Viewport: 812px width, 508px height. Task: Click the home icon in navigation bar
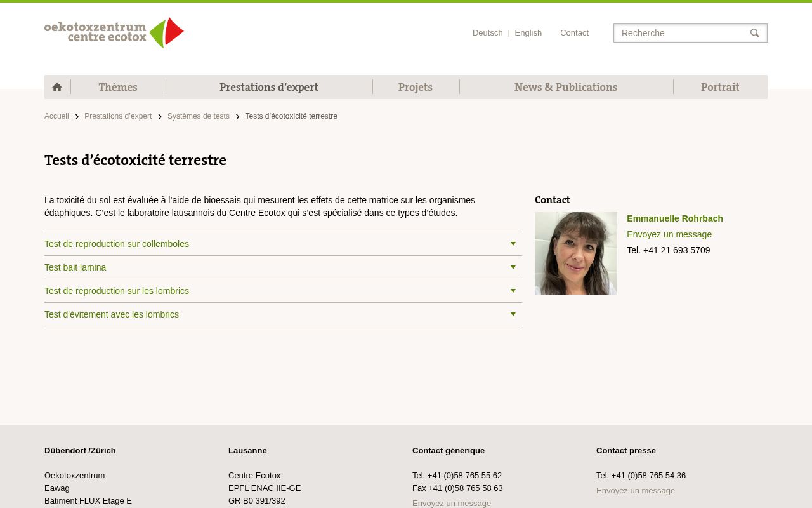(57, 87)
